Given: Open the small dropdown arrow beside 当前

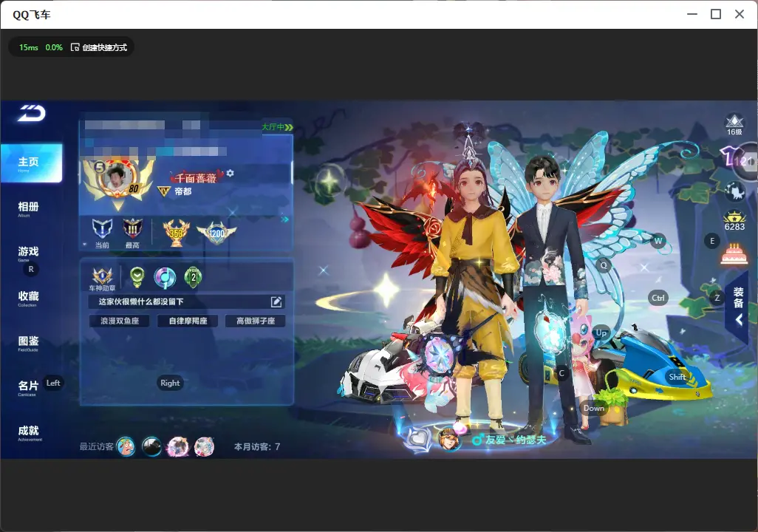Looking at the screenshot, I should (x=85, y=245).
